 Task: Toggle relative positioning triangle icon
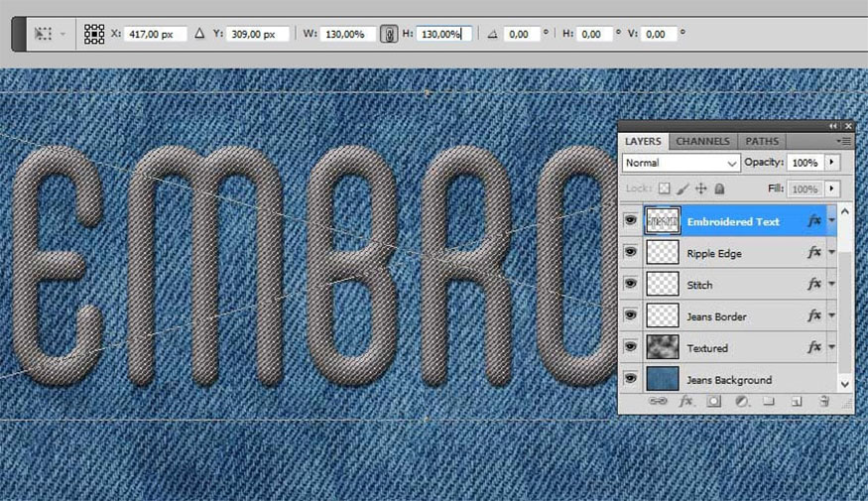pos(199,34)
